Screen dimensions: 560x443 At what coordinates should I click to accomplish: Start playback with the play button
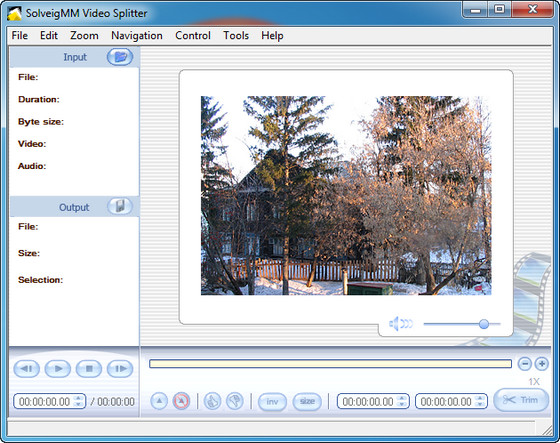click(58, 369)
